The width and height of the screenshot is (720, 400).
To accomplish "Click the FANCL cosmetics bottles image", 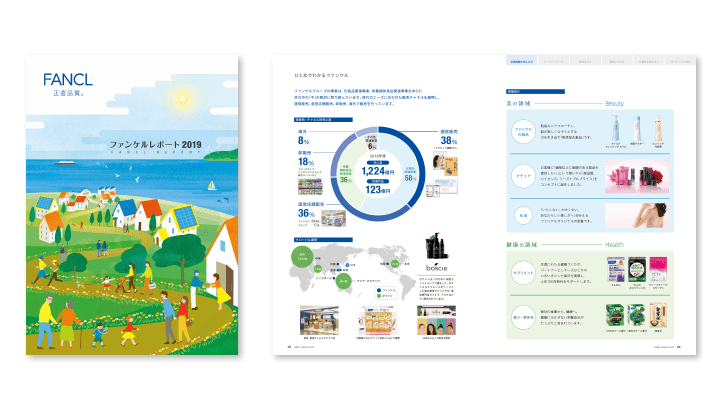I will coord(636,129).
